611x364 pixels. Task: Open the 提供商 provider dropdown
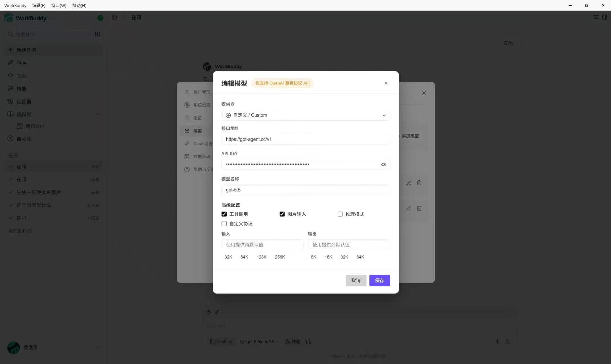[305, 115]
